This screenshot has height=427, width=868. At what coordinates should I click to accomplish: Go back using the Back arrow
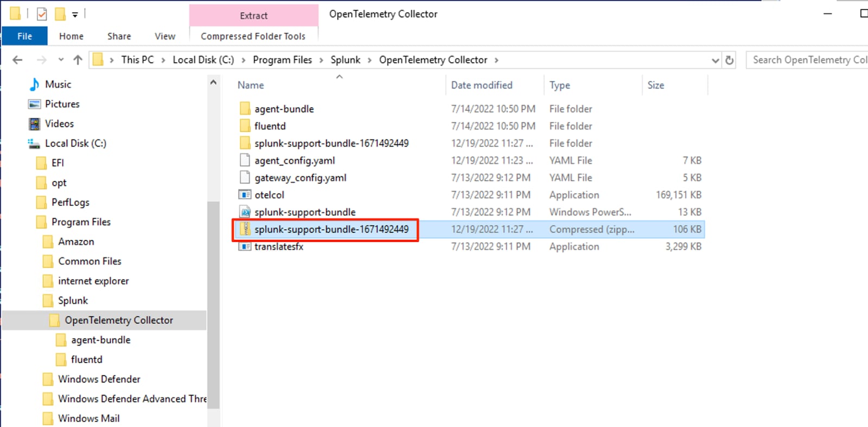click(17, 60)
